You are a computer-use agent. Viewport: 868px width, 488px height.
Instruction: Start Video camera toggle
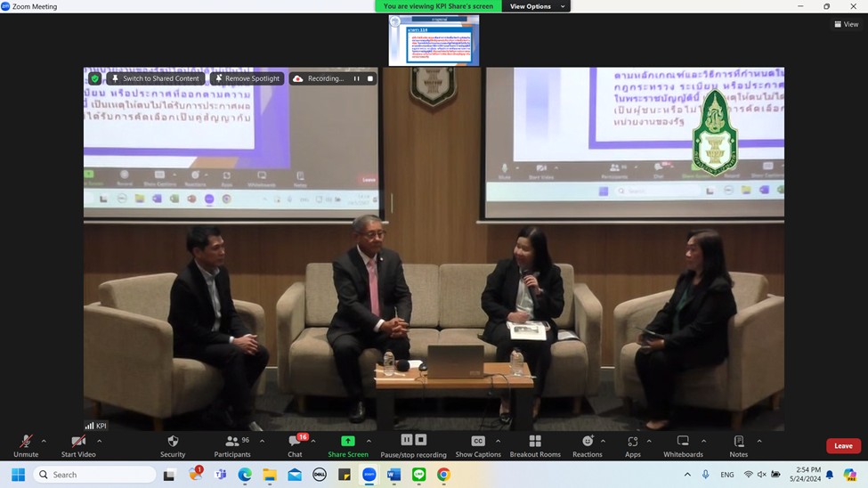tap(78, 446)
